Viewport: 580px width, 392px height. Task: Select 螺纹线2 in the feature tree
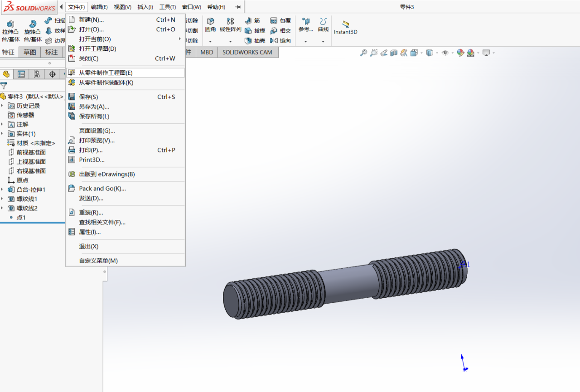point(27,208)
